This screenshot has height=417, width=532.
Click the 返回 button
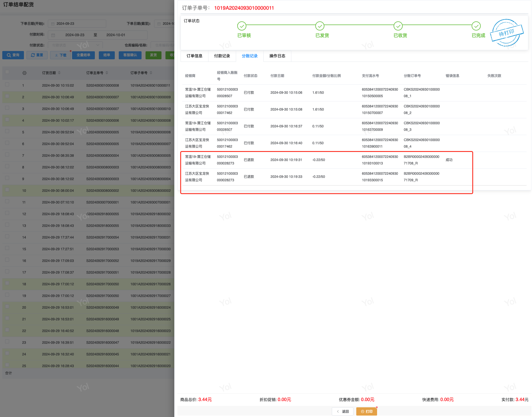343,411
